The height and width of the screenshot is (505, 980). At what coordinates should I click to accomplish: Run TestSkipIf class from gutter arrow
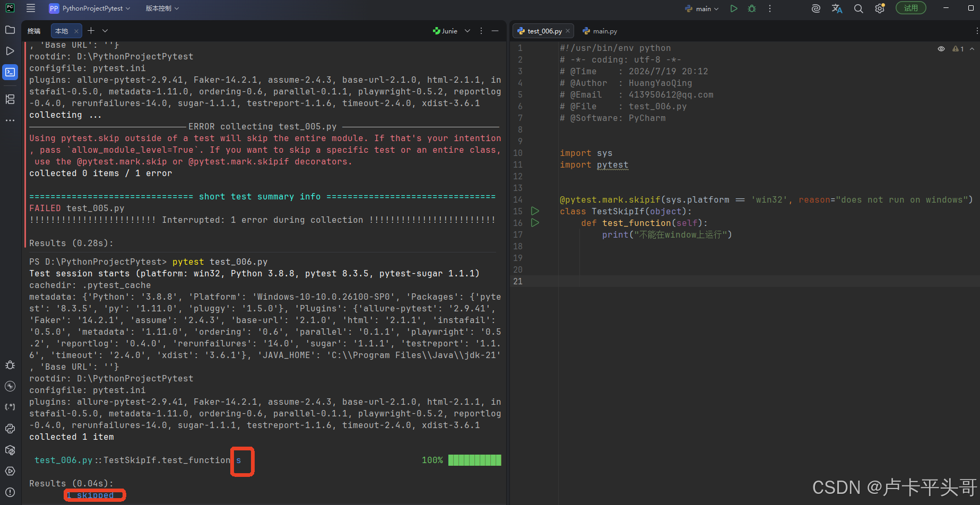[x=535, y=211]
